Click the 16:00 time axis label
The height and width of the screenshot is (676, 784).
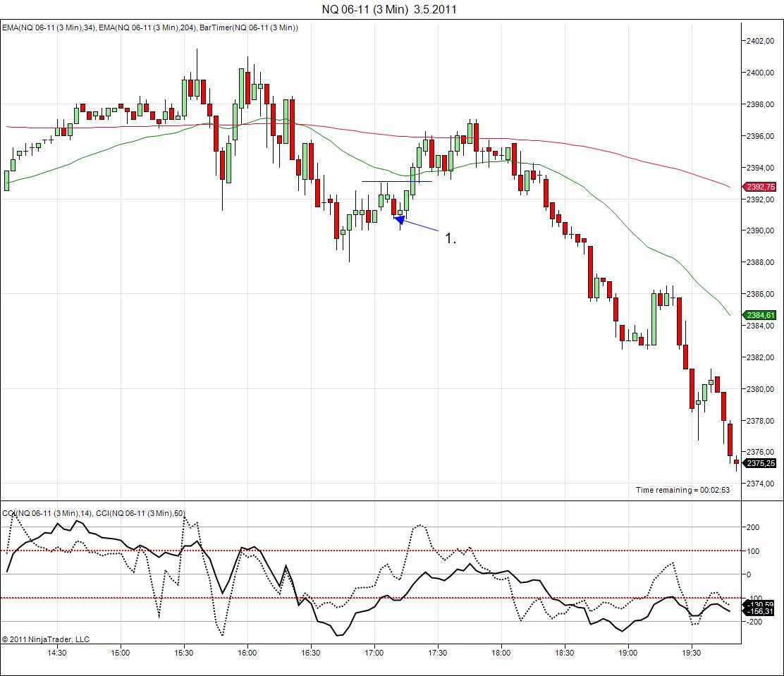[247, 653]
